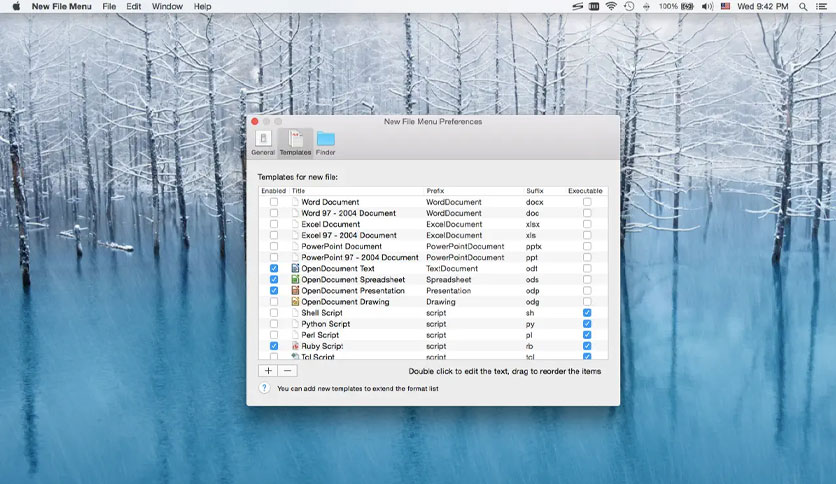The height and width of the screenshot is (484, 836).
Task: Enable the OpenDocument Drawing template
Action: (x=274, y=302)
